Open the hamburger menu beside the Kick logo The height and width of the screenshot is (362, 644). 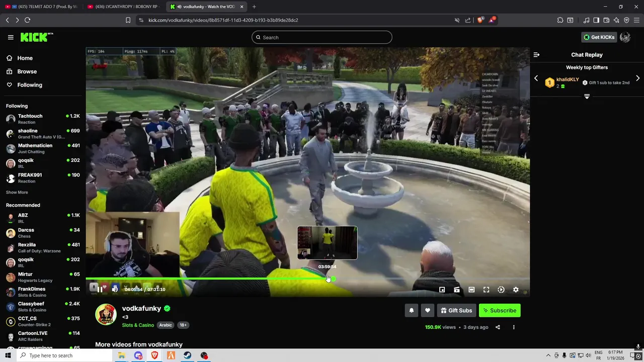(11, 37)
